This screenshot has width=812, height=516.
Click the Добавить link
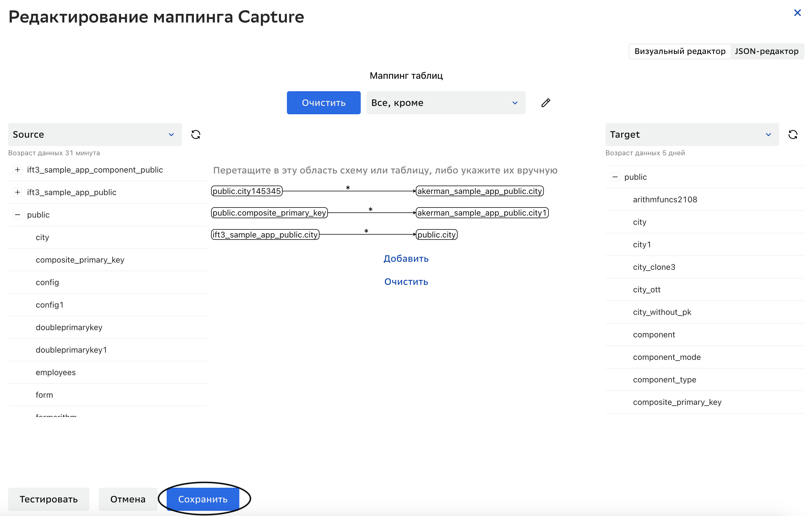(406, 259)
